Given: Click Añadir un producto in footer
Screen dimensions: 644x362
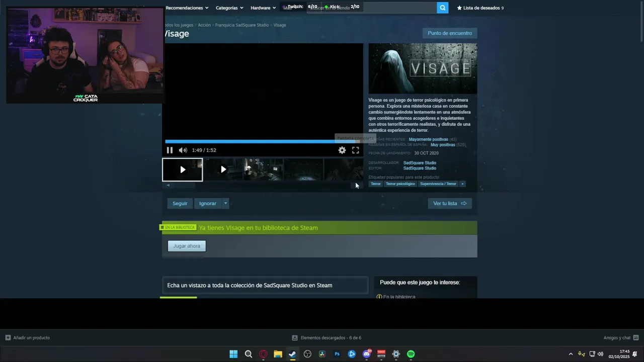Looking at the screenshot, I should click(x=28, y=338).
